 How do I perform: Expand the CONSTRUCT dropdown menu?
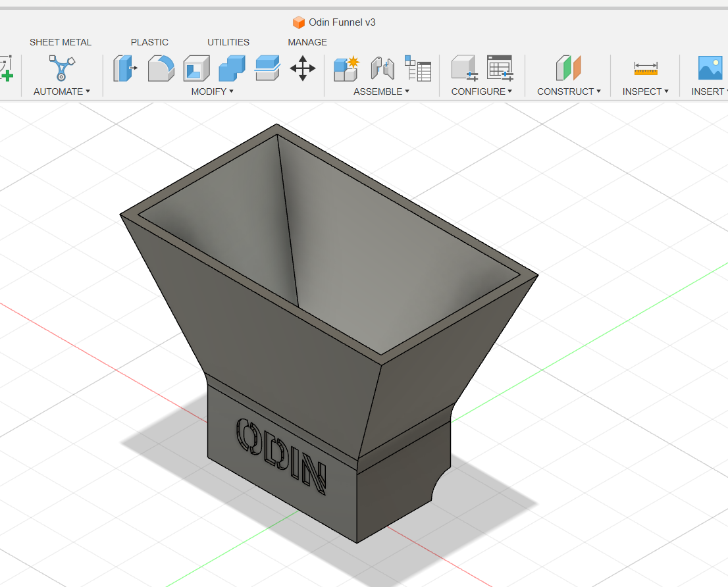pos(569,91)
